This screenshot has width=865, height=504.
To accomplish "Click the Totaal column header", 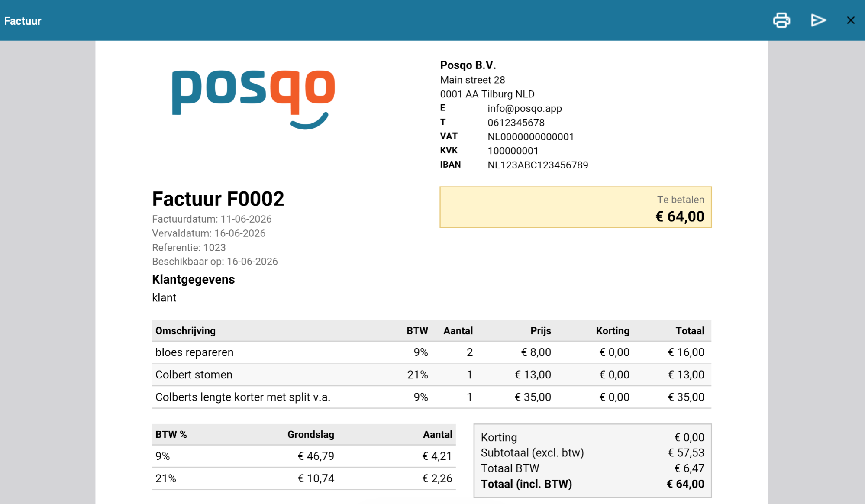I will click(690, 331).
